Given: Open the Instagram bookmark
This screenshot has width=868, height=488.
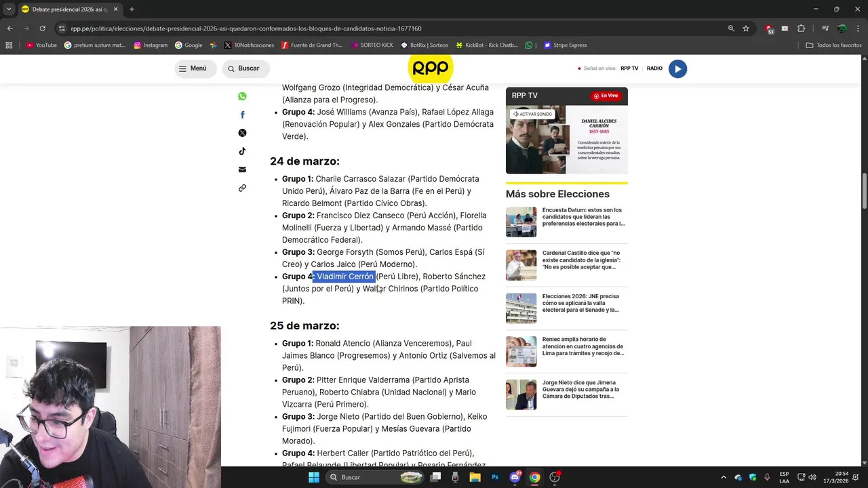Looking at the screenshot, I should pos(151,45).
